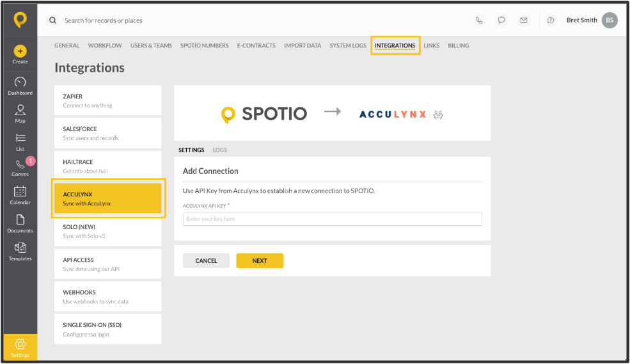The image size is (630, 364).
Task: Click the Add Connection heading
Action: [210, 171]
